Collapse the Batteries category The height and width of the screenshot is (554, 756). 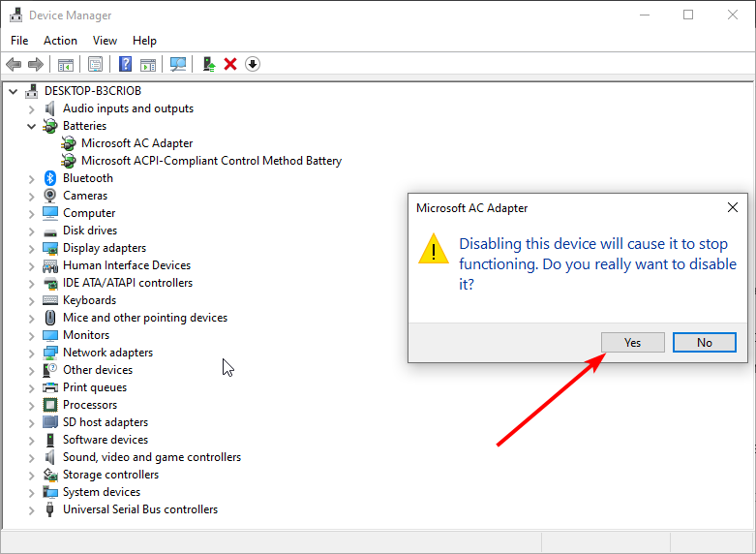[31, 126]
